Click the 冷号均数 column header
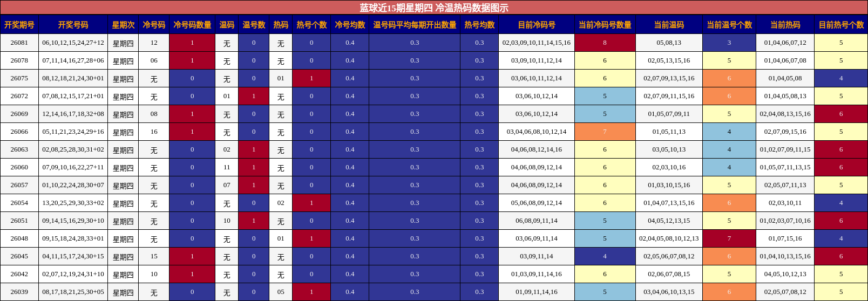868x301 pixels. click(350, 25)
